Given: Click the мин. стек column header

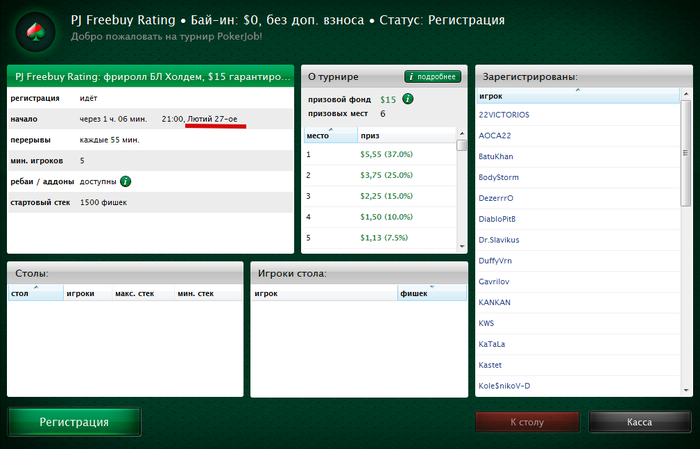Looking at the screenshot, I should tap(208, 293).
